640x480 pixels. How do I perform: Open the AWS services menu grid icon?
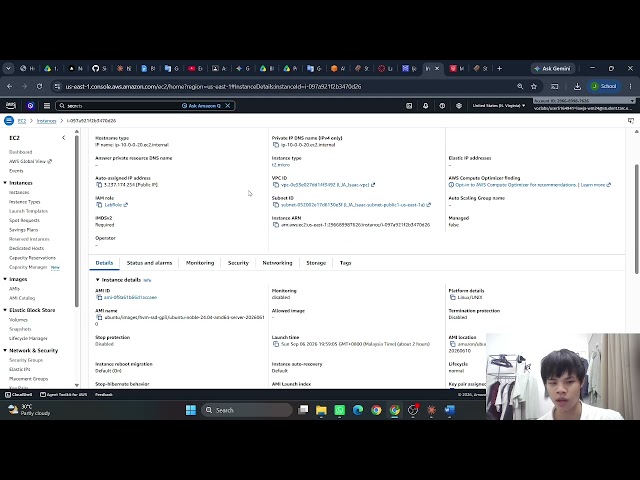[x=47, y=106]
